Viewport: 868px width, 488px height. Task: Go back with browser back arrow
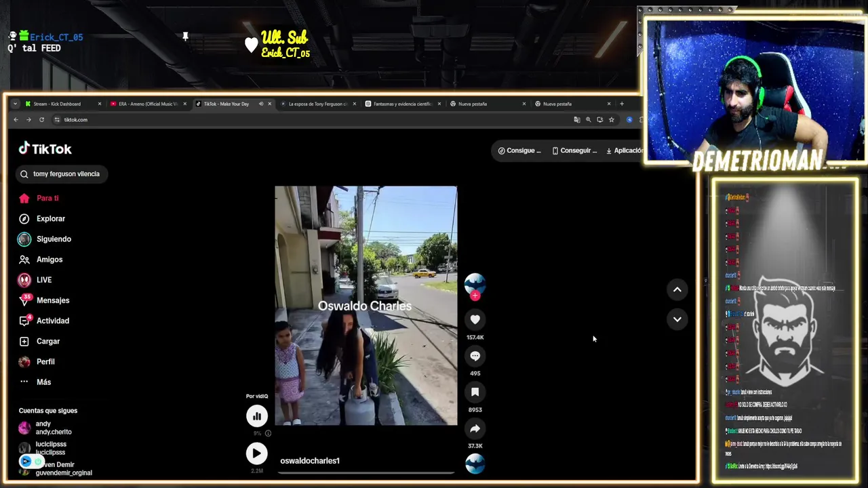click(x=16, y=119)
